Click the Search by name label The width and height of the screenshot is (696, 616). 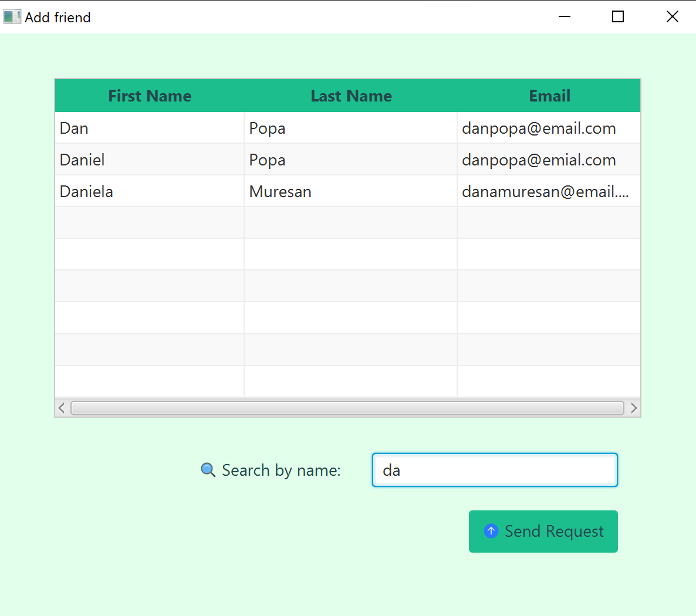click(281, 470)
